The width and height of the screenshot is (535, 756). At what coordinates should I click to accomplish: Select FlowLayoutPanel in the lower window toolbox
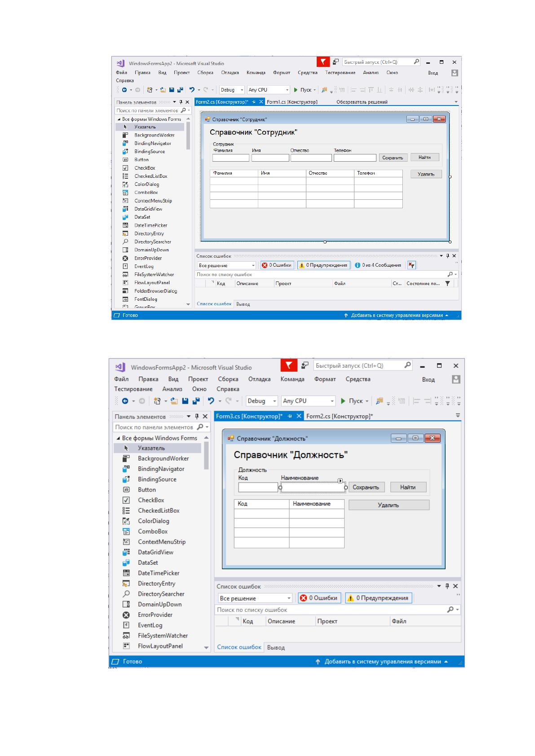pyautogui.click(x=160, y=646)
